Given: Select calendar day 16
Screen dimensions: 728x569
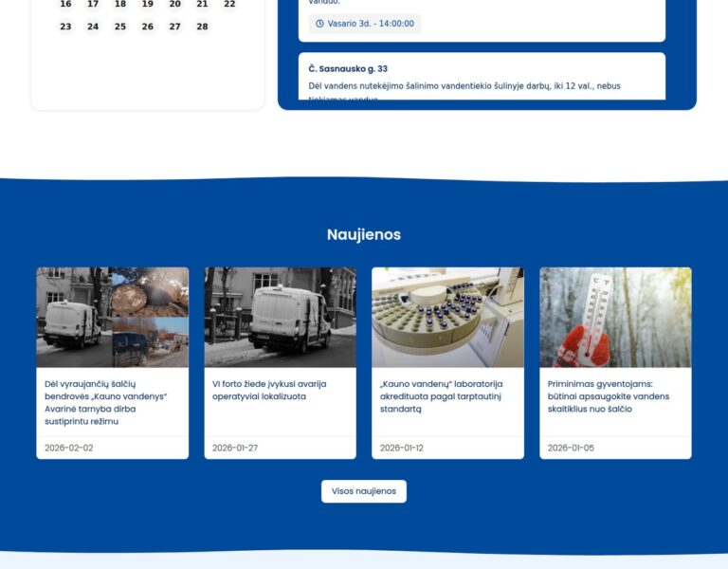Looking at the screenshot, I should pyautogui.click(x=65, y=5).
